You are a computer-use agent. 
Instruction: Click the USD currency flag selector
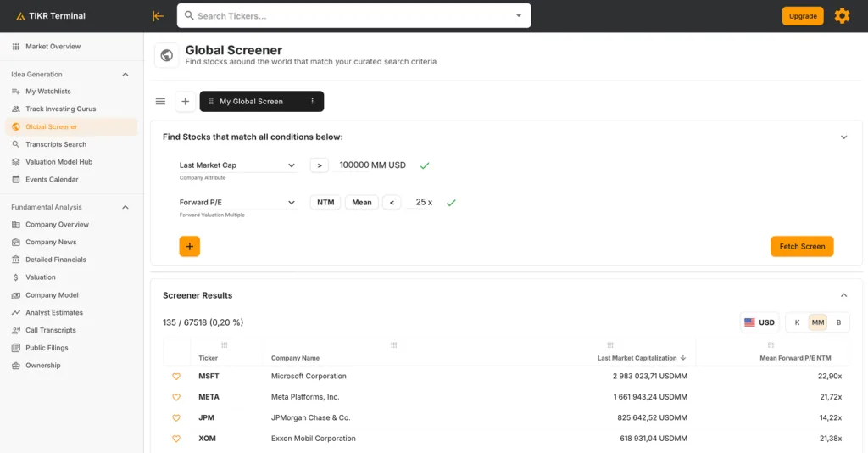pos(759,322)
